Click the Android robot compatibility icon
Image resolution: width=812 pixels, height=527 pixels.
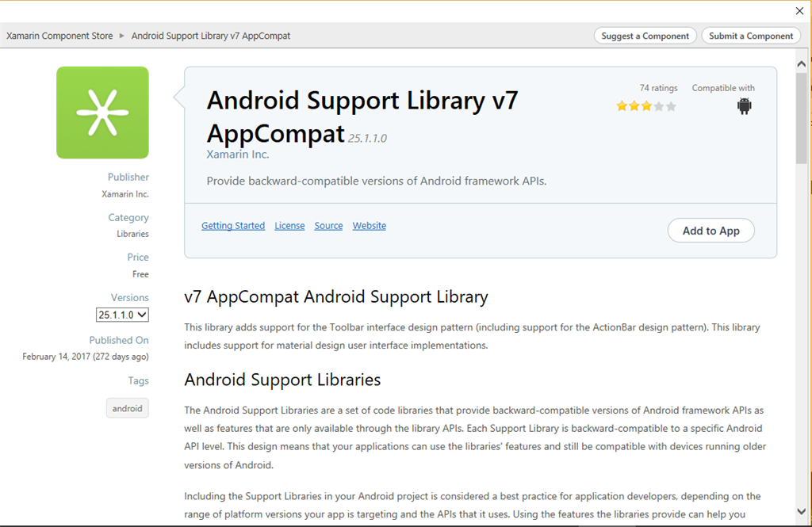click(x=744, y=106)
